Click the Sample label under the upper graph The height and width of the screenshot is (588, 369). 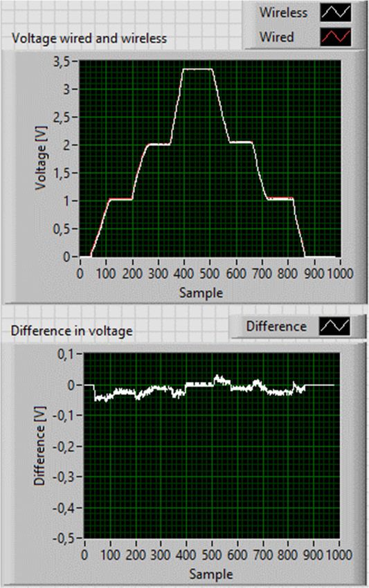tap(201, 293)
